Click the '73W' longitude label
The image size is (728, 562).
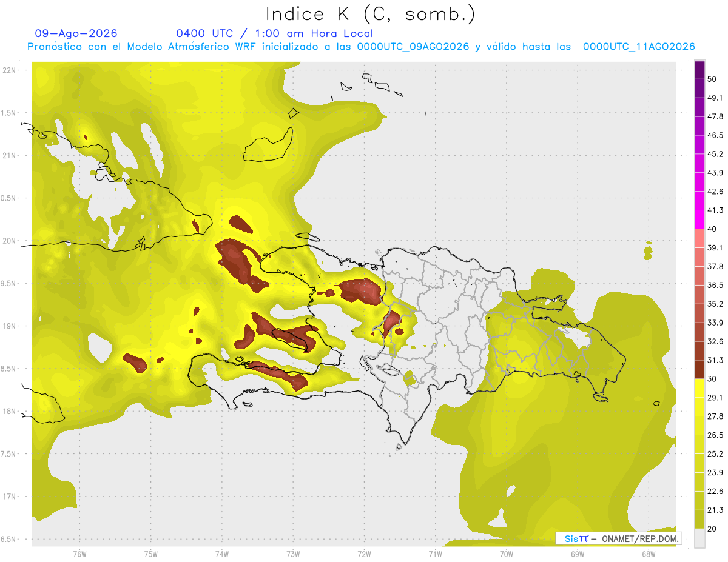293,554
